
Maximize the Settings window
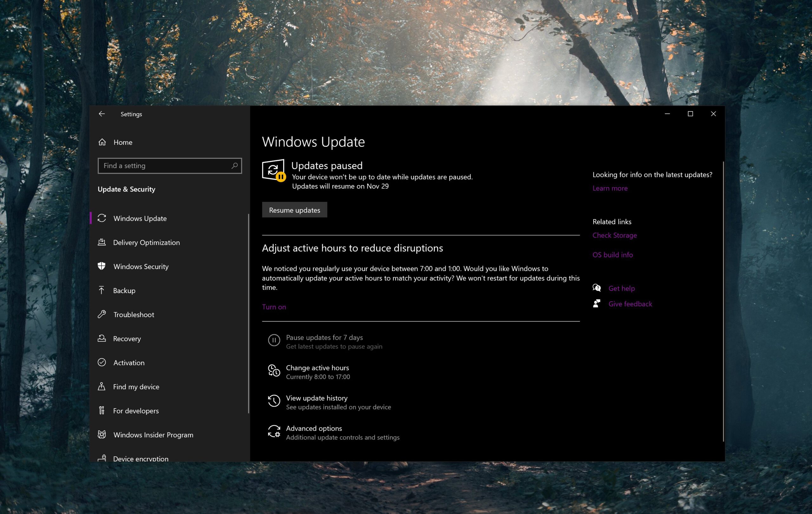click(x=690, y=114)
